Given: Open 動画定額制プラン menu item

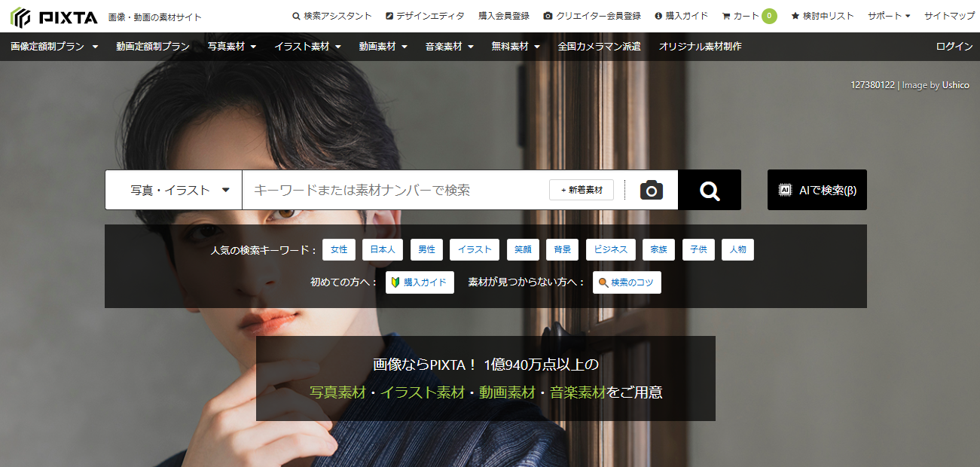Looking at the screenshot, I should pyautogui.click(x=153, y=47).
